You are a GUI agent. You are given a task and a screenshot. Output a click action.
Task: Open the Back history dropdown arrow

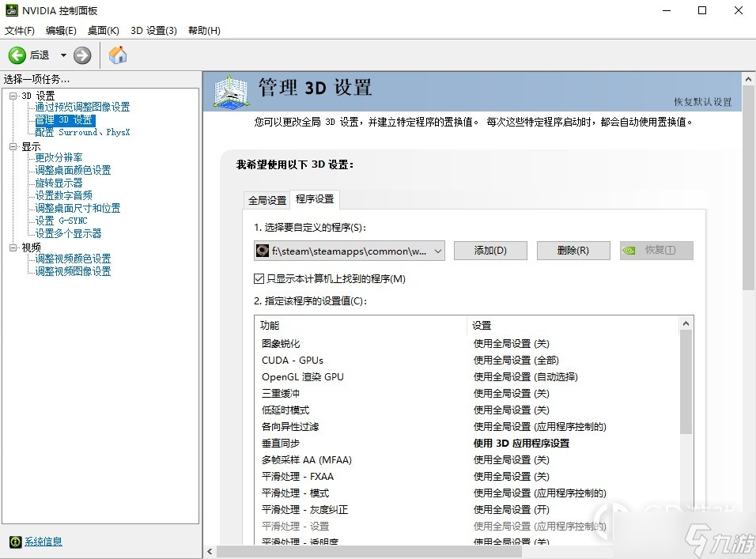pos(63,55)
